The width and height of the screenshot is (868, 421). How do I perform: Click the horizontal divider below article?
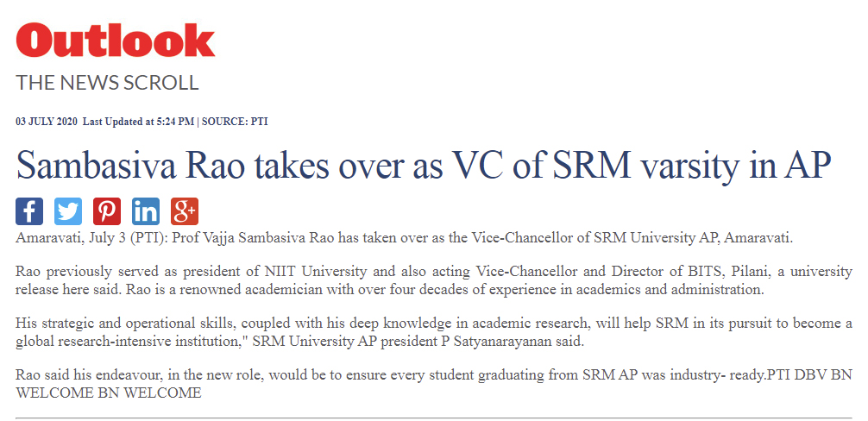[433, 418]
